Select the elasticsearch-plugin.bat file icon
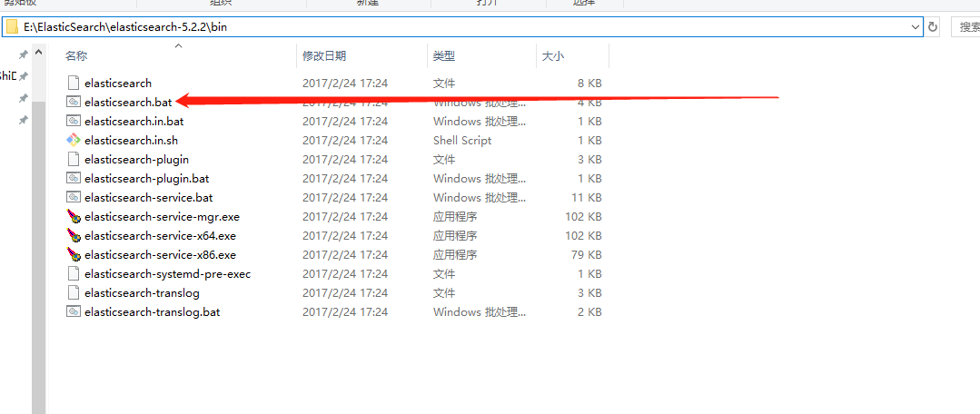 point(74,179)
